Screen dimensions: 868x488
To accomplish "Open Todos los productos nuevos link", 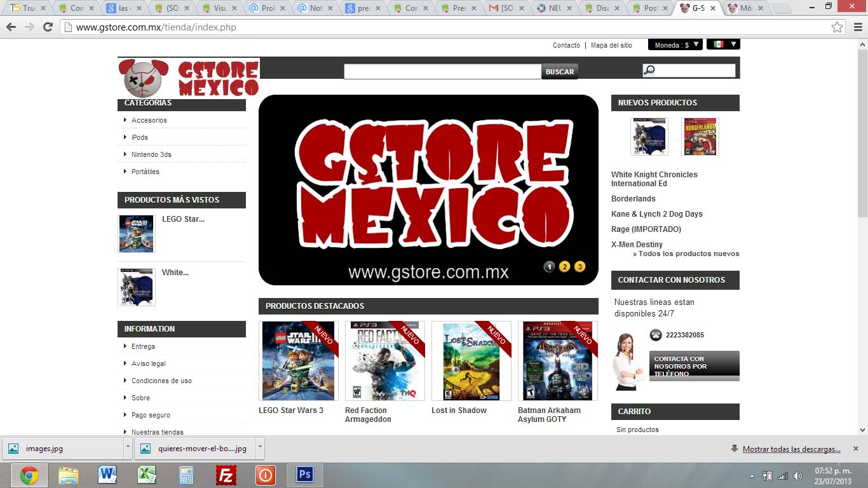I will click(x=686, y=254).
